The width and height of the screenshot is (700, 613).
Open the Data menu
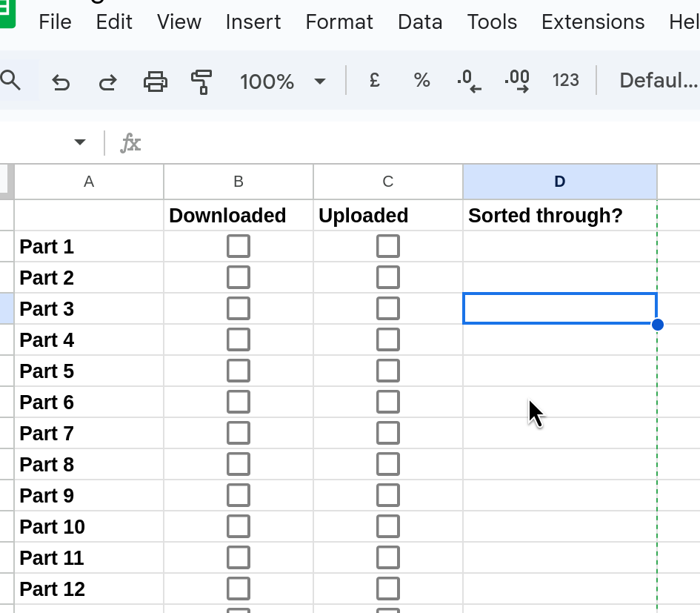420,22
